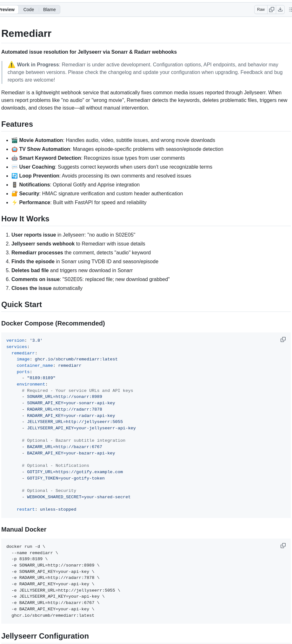The image size is (292, 644).
Task: Switch to the Blame tab
Action: 49,10
